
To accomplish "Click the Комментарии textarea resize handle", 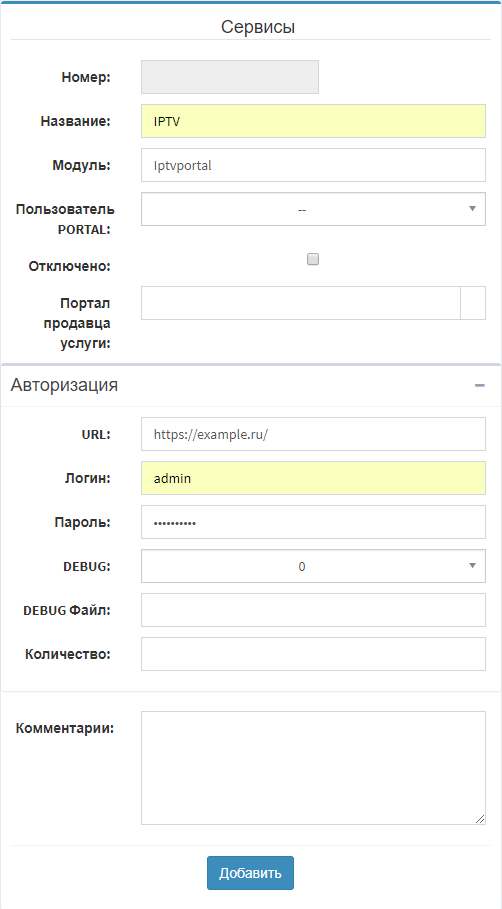I will click(480, 819).
